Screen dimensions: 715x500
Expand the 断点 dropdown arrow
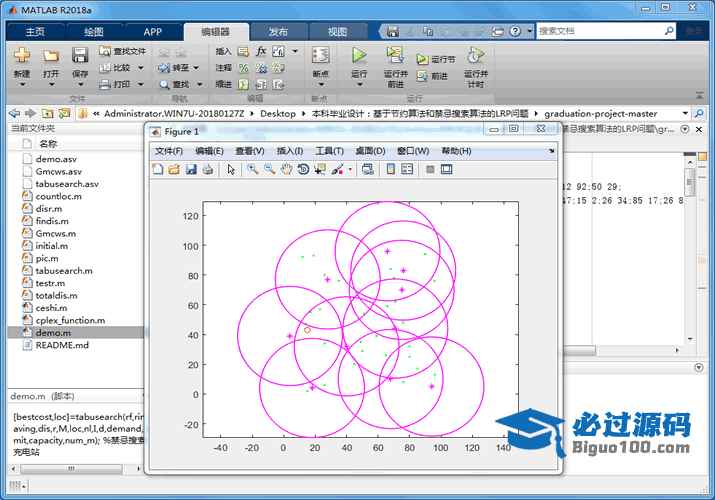321,85
